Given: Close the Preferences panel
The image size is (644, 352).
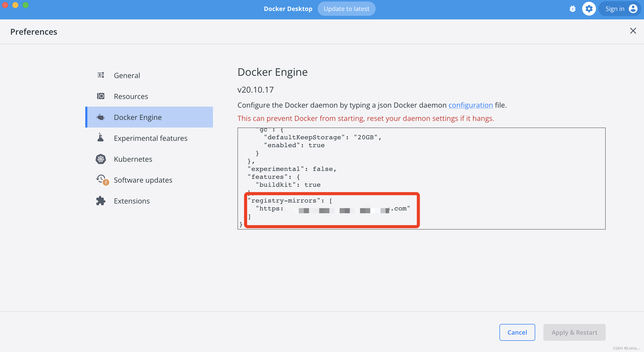Looking at the screenshot, I should tap(633, 31).
